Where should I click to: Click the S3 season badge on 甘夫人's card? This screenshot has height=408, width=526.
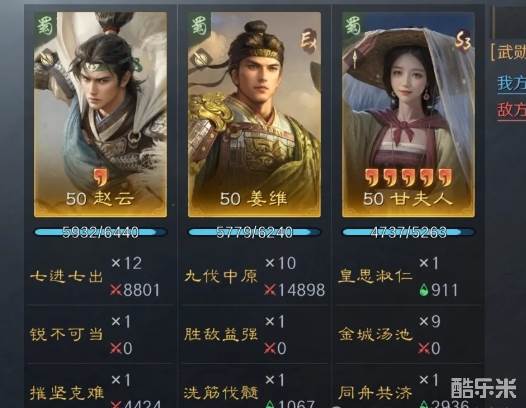463,42
